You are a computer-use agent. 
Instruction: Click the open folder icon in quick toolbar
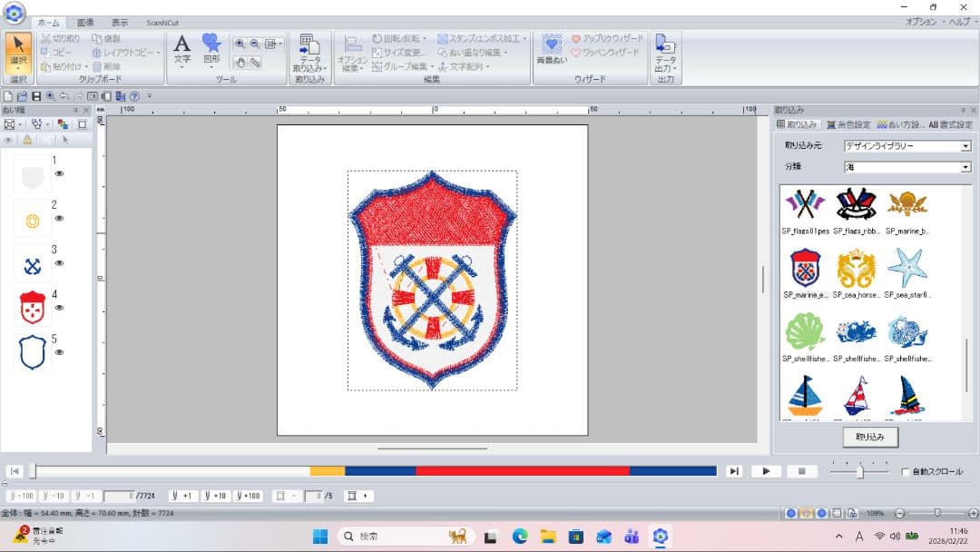pyautogui.click(x=22, y=96)
